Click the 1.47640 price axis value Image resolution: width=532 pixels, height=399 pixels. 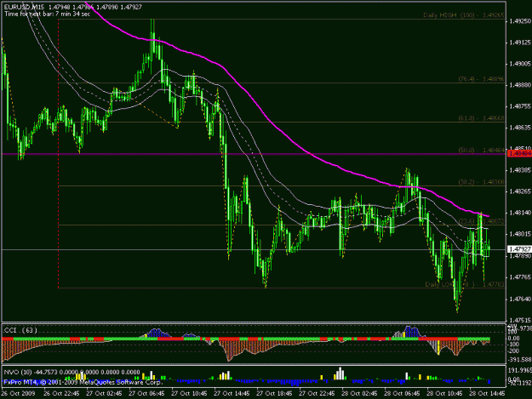(520, 299)
